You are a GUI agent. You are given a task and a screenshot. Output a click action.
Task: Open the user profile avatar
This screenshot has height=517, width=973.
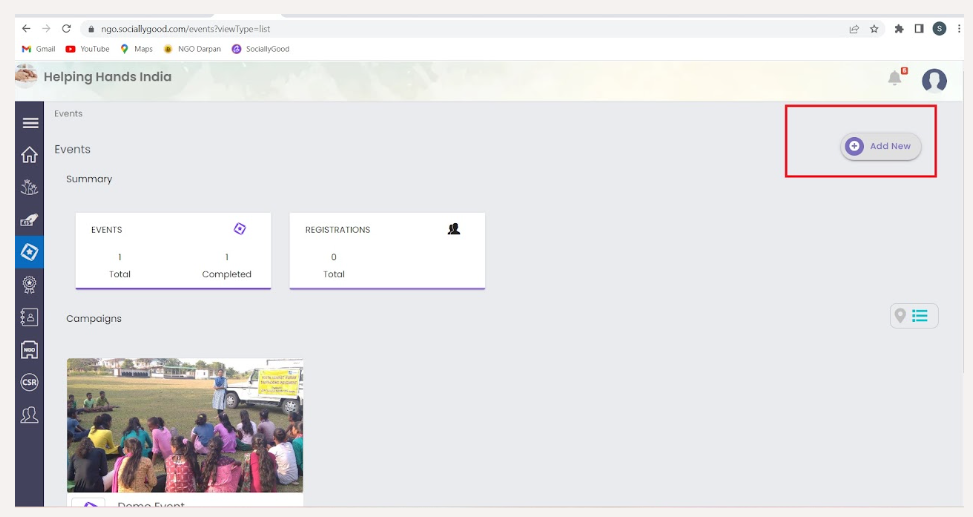tap(934, 80)
